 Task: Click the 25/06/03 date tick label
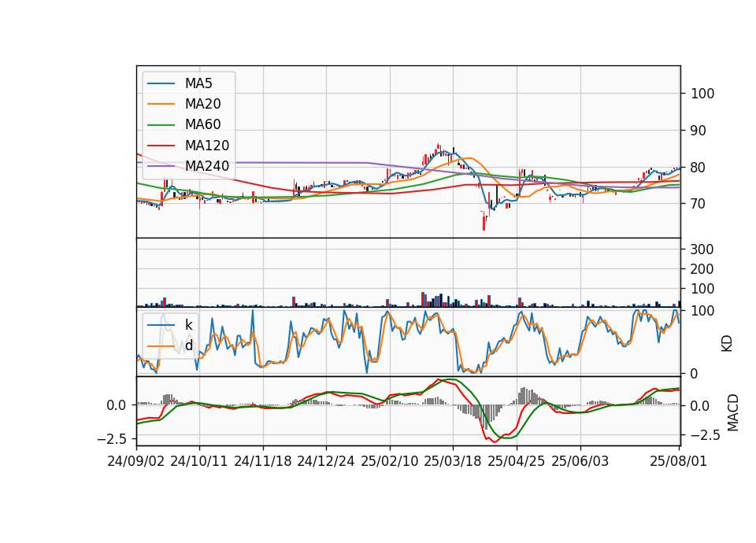click(x=580, y=461)
